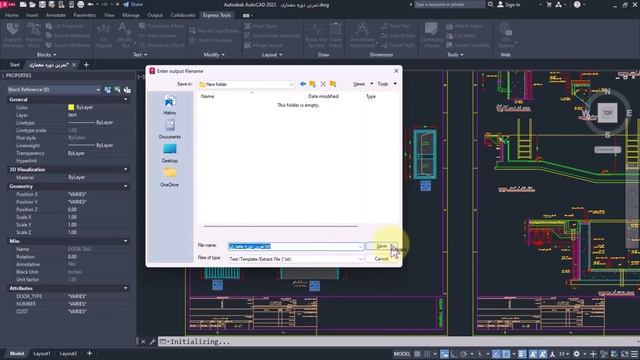The width and height of the screenshot is (640, 360).
Task: Expand the Modify ribbon panel
Action: coord(214,55)
